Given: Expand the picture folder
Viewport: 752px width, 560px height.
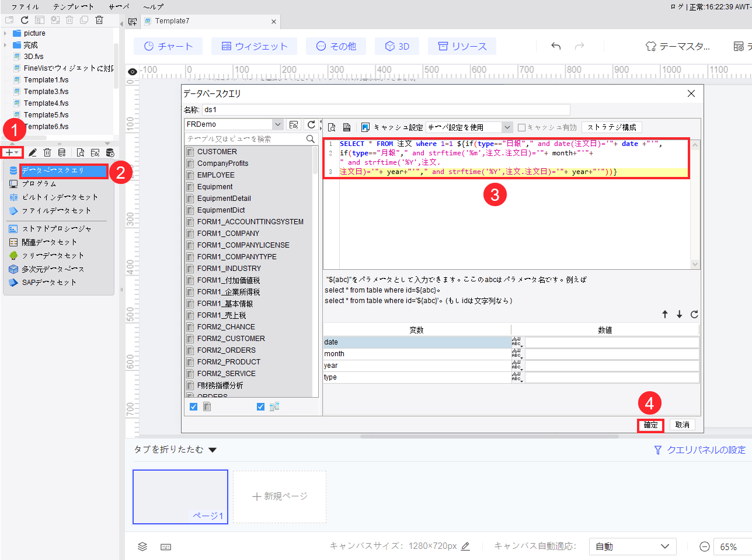Looking at the screenshot, I should [x=5, y=33].
